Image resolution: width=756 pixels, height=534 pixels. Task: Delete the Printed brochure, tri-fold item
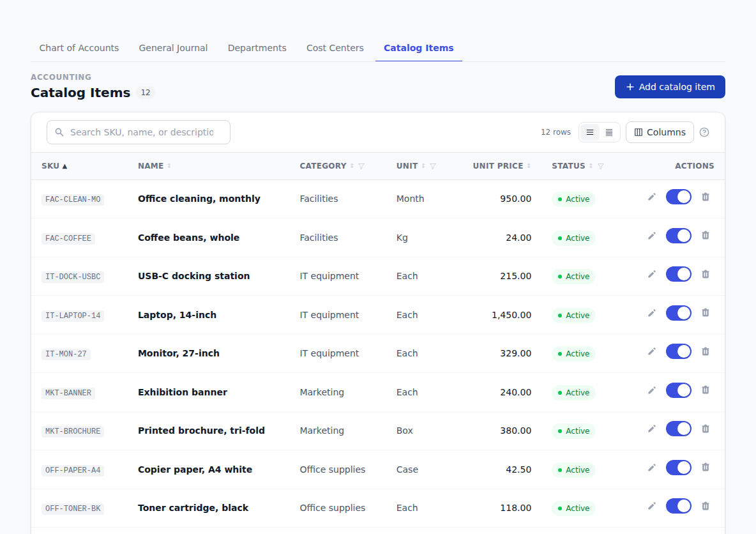[x=706, y=429]
